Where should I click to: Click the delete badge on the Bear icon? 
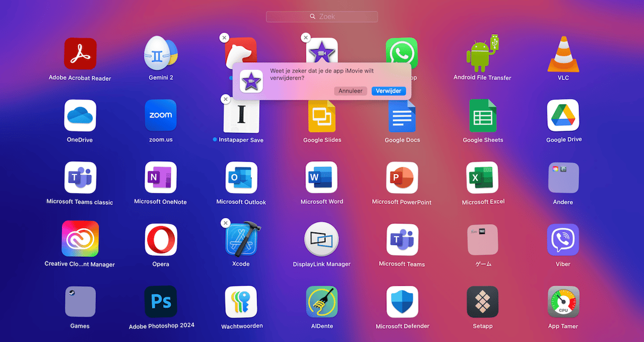point(225,38)
